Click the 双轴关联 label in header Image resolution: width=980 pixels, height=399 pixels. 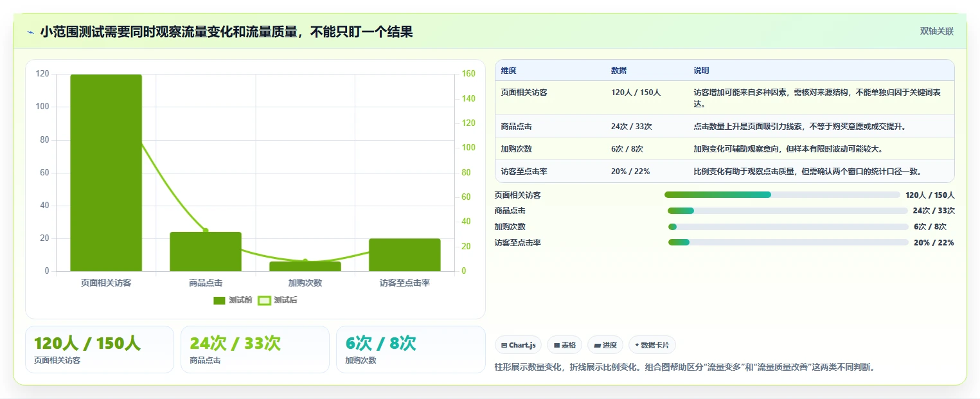pos(936,31)
